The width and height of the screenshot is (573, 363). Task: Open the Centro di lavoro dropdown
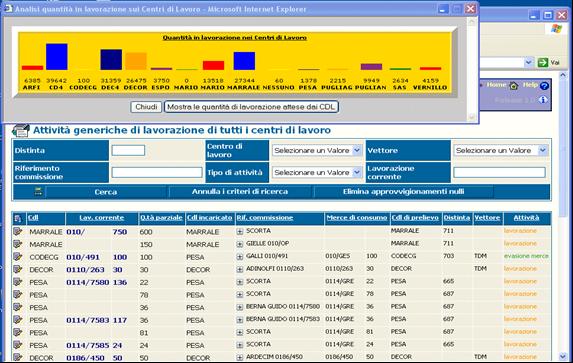click(317, 150)
